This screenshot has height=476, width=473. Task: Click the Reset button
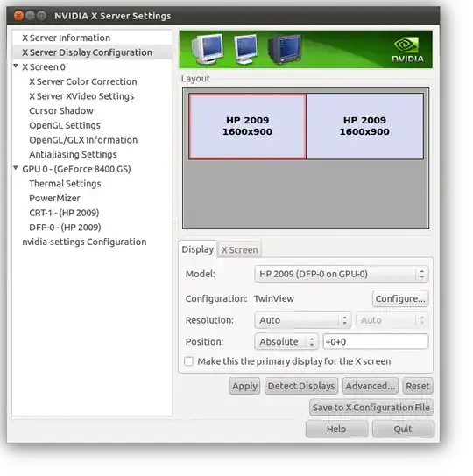tap(418, 386)
